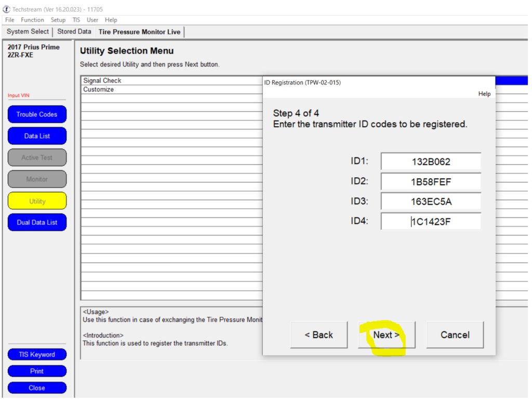The image size is (532, 400).
Task: Open Trouble Codes from the sidebar
Action: point(37,114)
